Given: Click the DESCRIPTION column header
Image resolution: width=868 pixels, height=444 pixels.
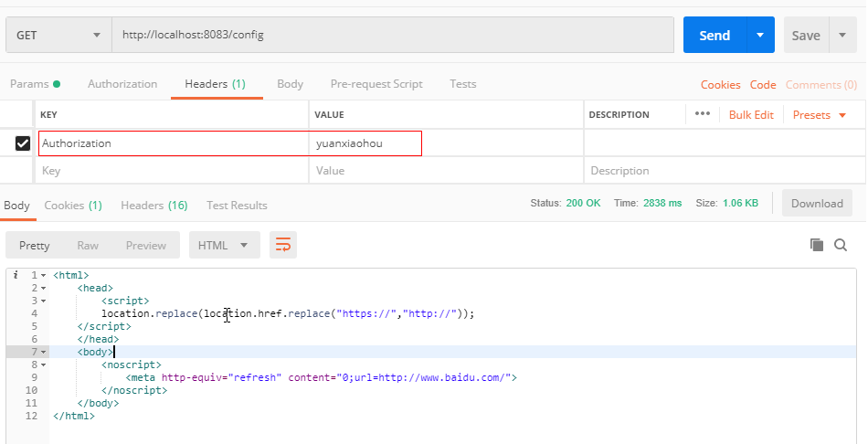Looking at the screenshot, I should click(619, 114).
